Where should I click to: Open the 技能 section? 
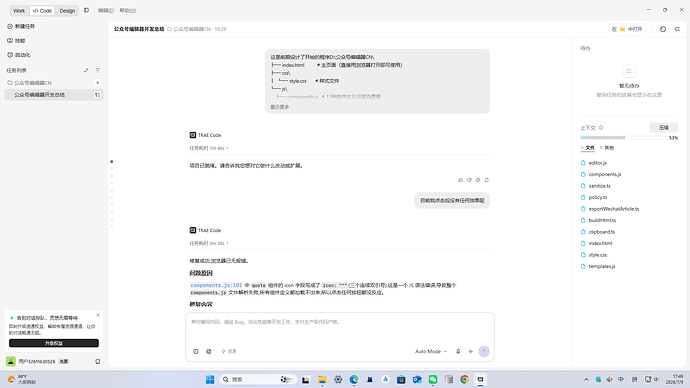(16, 40)
